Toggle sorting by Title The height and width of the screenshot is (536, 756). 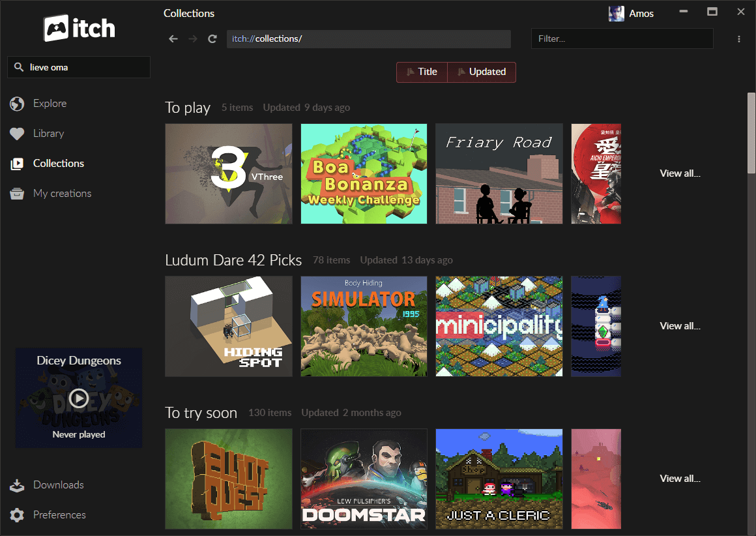tap(427, 72)
